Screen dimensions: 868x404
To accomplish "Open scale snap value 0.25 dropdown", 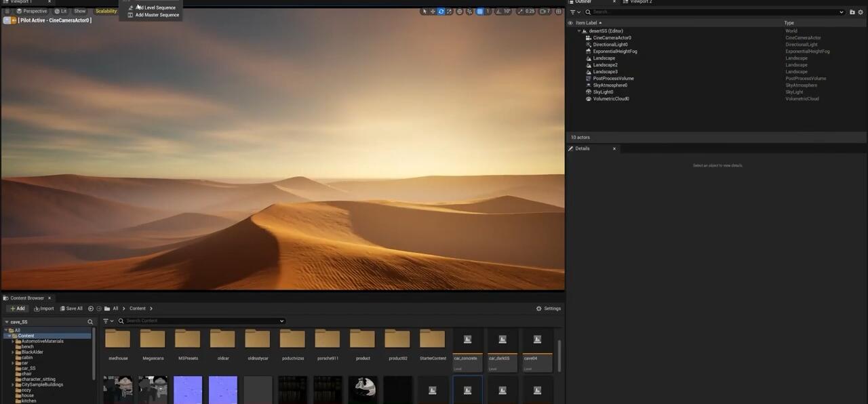I will (530, 12).
